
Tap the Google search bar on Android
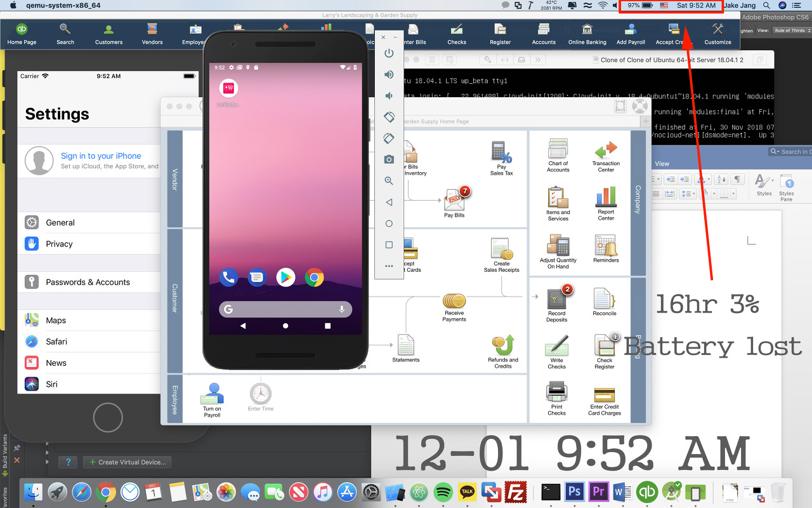coord(285,309)
